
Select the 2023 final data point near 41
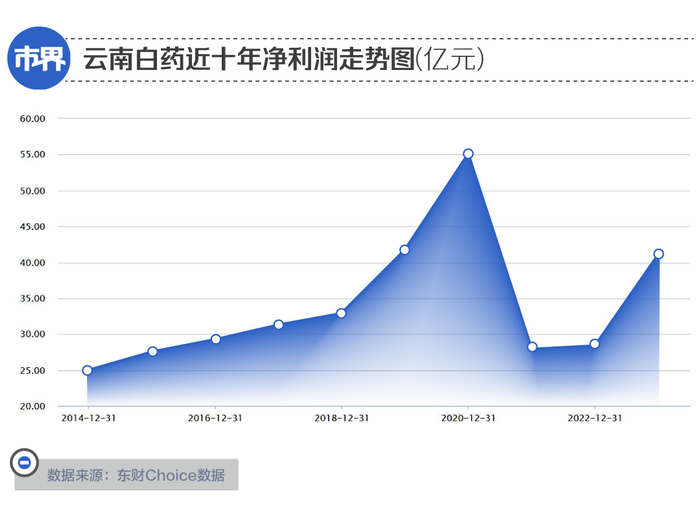coord(658,254)
